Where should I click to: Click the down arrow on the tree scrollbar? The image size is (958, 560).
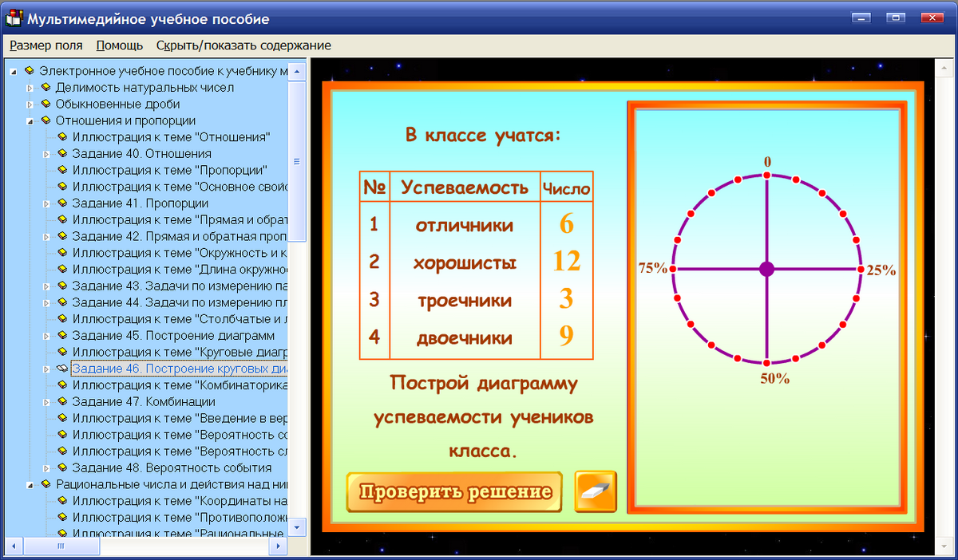[297, 526]
